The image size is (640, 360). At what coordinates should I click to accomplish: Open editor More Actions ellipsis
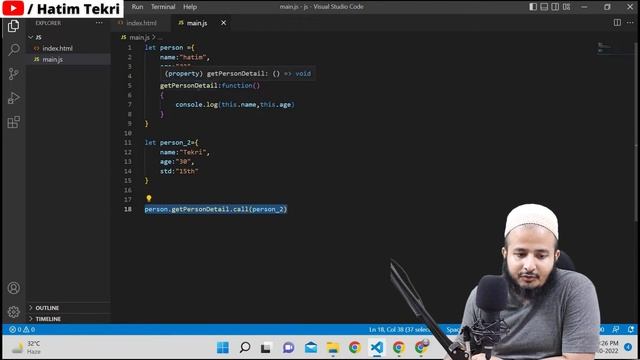[630, 23]
